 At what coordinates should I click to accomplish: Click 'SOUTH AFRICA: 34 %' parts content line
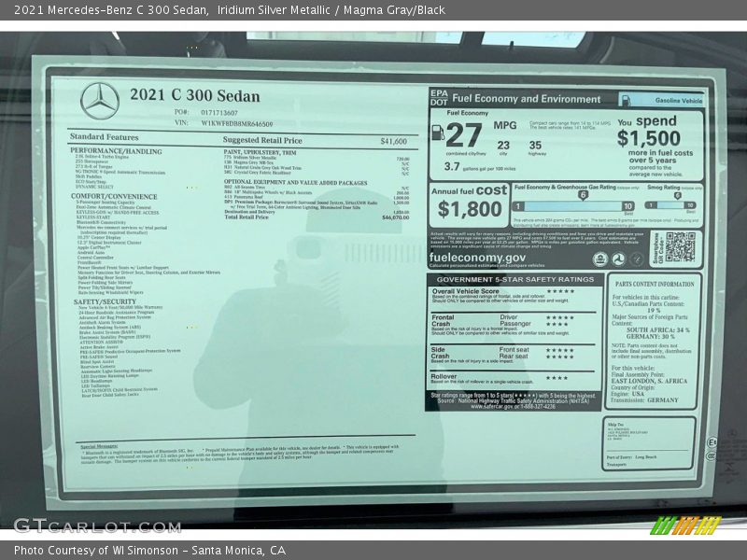tap(658, 329)
